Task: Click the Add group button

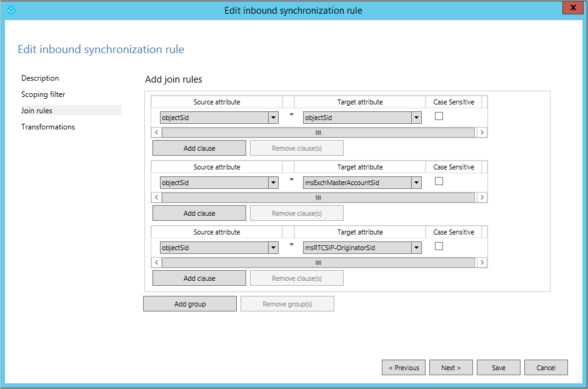Action: click(x=190, y=304)
